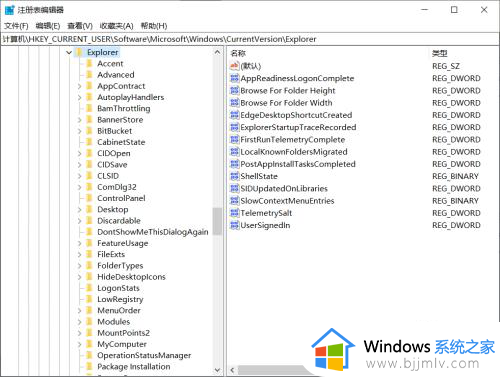Image resolution: width=500 pixels, height=377 pixels.
Task: Click REG_SZ type of default value
Action: pyautogui.click(x=446, y=66)
